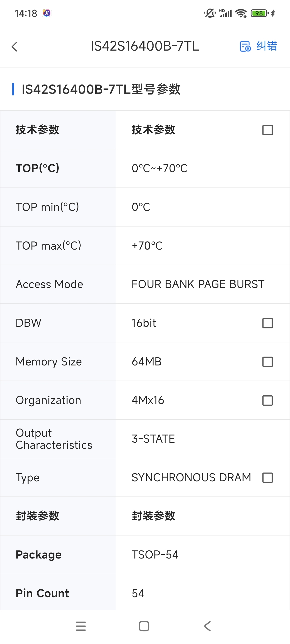The image size is (290, 644).
Task: Tap the muted notification bell icon
Action: (x=210, y=13)
